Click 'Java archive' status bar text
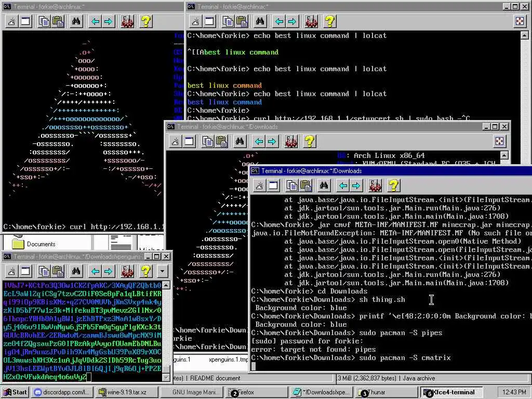 pos(419,378)
